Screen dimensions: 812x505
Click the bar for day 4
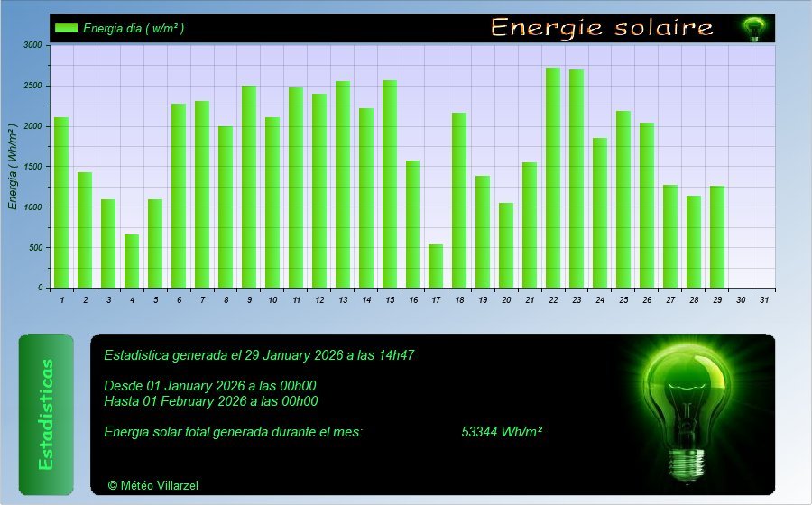click(132, 261)
